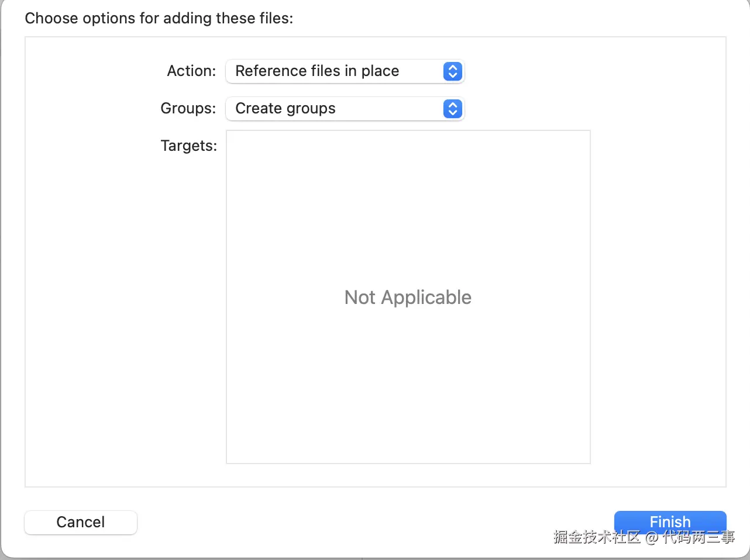Click the 'Action:' field label
Viewport: 750px width, 560px height.
click(191, 71)
